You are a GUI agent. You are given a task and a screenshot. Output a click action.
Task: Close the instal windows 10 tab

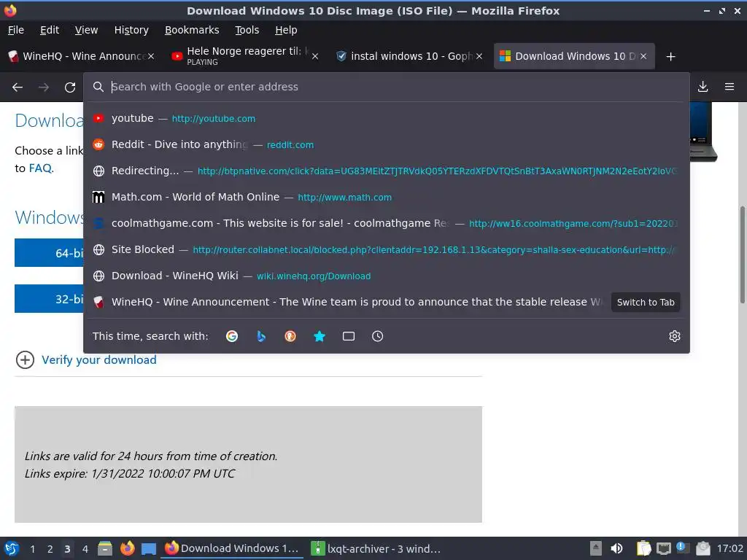[x=479, y=56]
